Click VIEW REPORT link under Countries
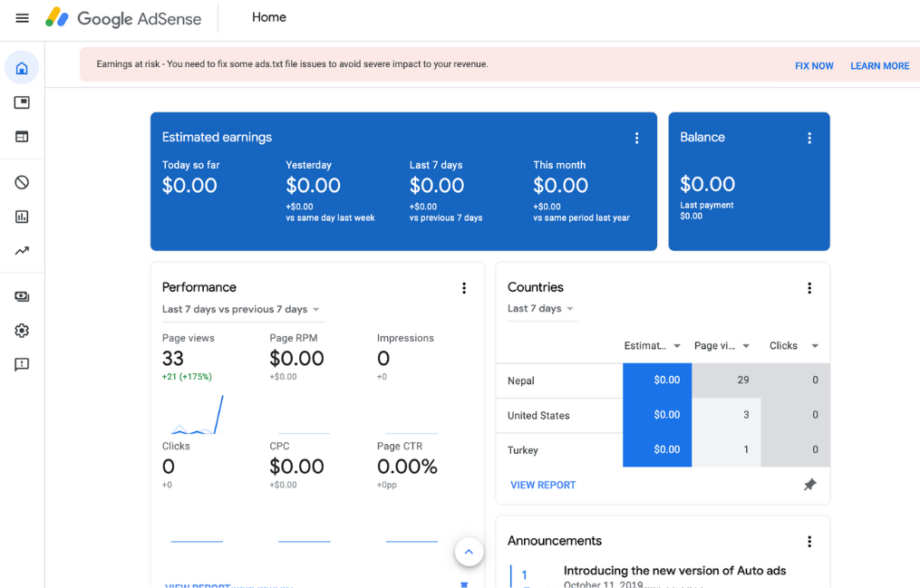920x588 pixels. pos(543,485)
